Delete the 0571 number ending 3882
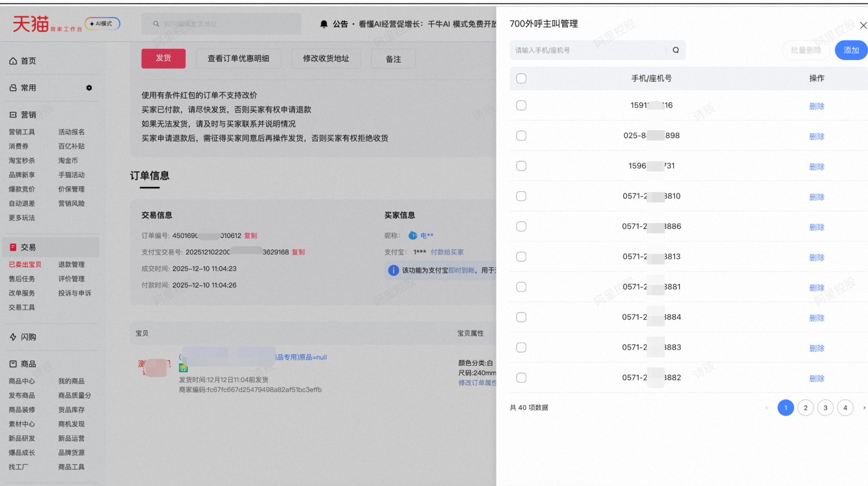The width and height of the screenshot is (868, 486). (x=816, y=379)
